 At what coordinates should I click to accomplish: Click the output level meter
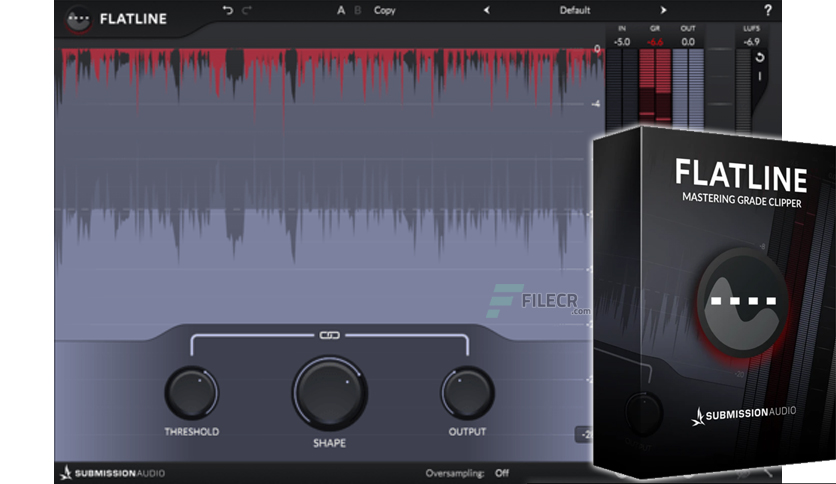pos(688,89)
